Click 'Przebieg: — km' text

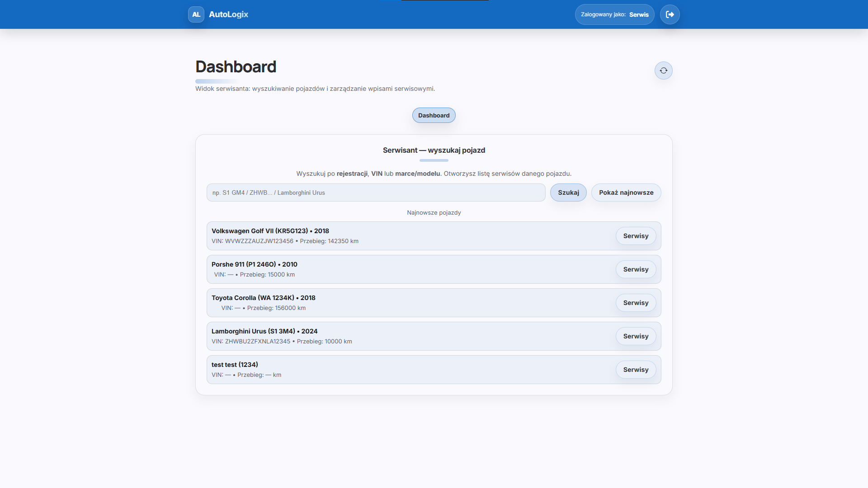coord(259,375)
